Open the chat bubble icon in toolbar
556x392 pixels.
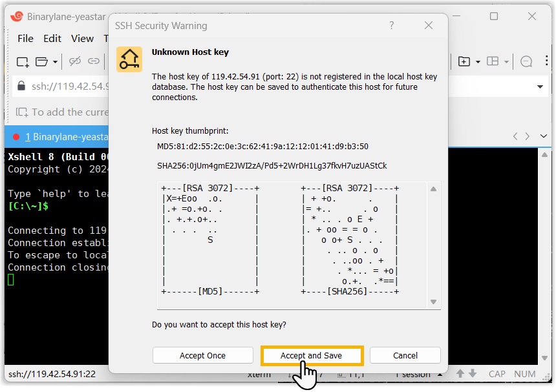click(x=526, y=61)
